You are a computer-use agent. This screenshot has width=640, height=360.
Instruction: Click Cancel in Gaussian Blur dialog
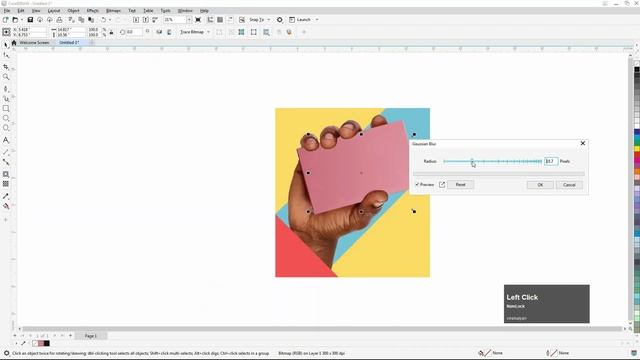pos(569,185)
